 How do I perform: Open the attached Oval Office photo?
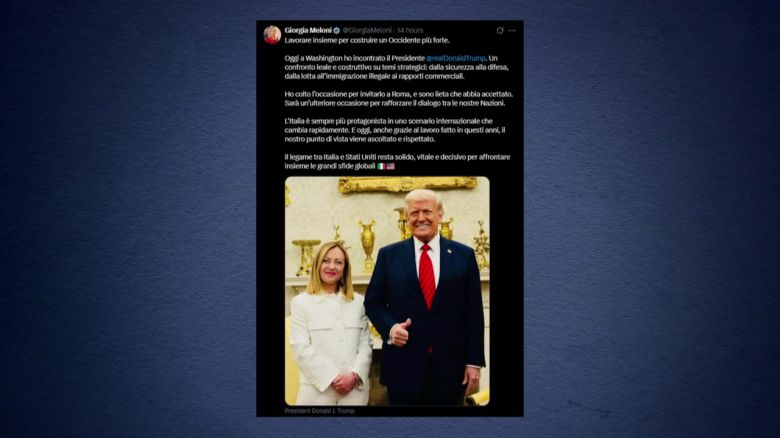[x=387, y=291]
